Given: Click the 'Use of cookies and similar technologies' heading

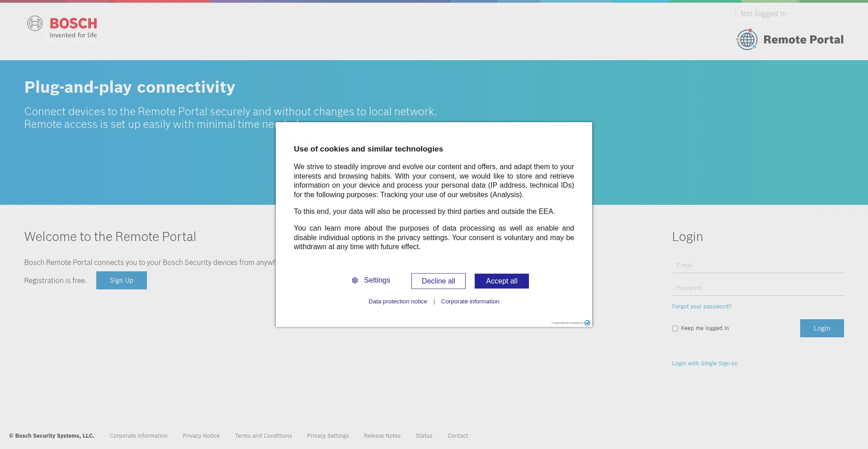Looking at the screenshot, I should pyautogui.click(x=368, y=149).
